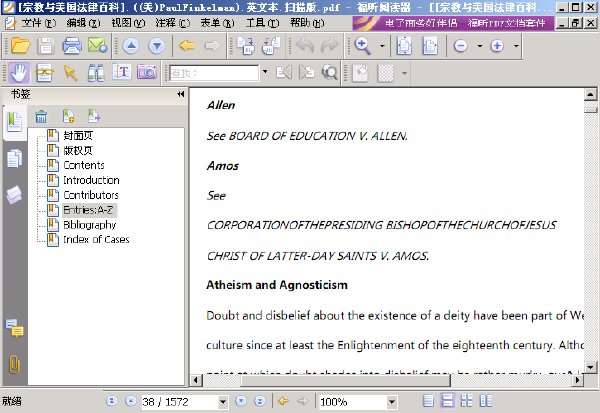
Task: Open the Bookmarks panel side tab
Action: click(x=15, y=122)
